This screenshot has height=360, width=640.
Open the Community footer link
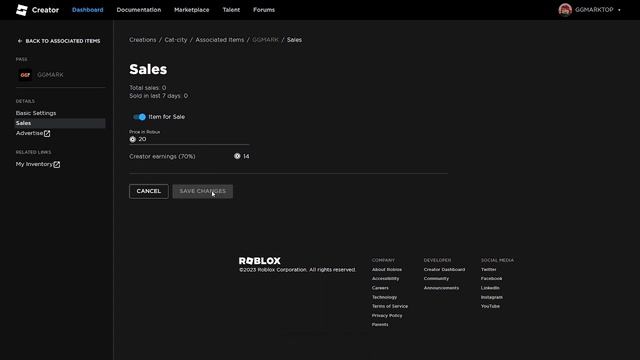(436, 279)
